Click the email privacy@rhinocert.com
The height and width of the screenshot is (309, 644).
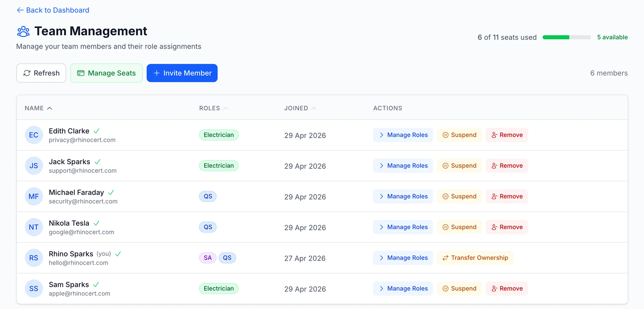[x=82, y=140]
